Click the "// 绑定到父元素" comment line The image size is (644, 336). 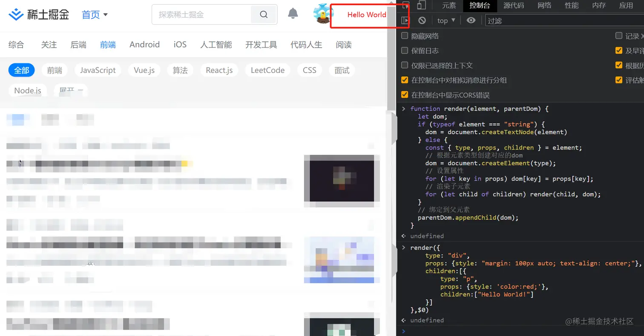(x=444, y=210)
